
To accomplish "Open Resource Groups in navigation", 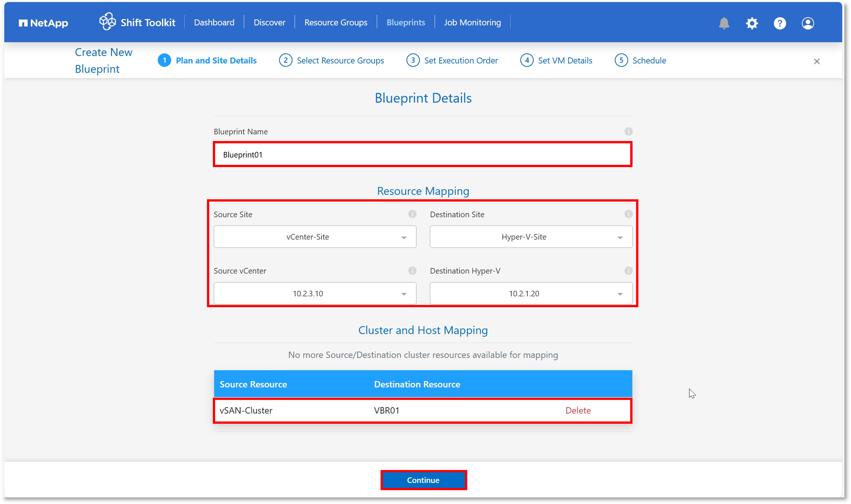I will coord(336,22).
